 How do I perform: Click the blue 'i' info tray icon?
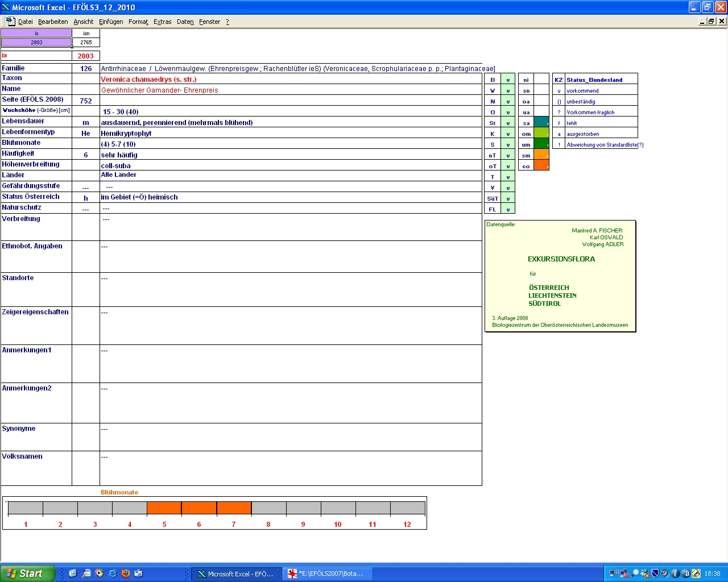pyautogui.click(x=675, y=573)
